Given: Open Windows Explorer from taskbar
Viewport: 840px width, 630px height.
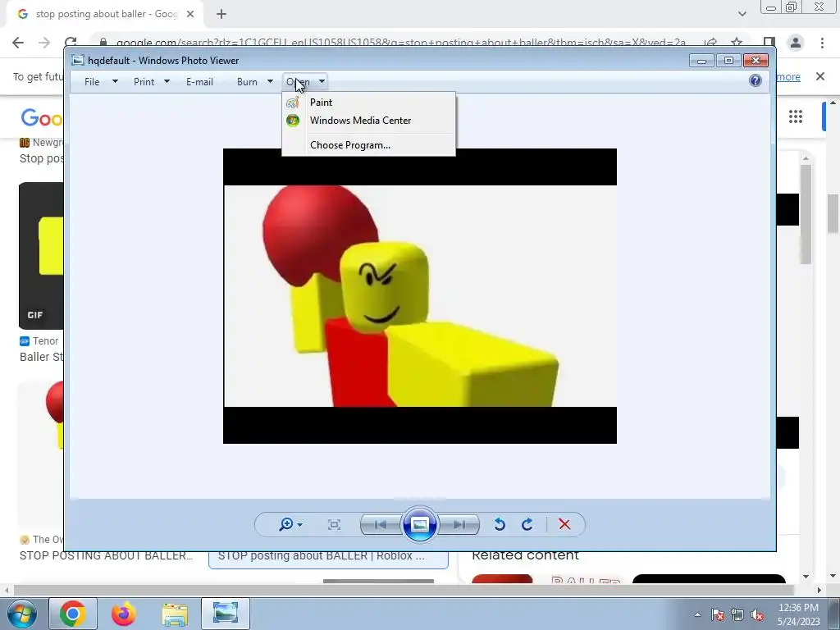Looking at the screenshot, I should click(175, 614).
